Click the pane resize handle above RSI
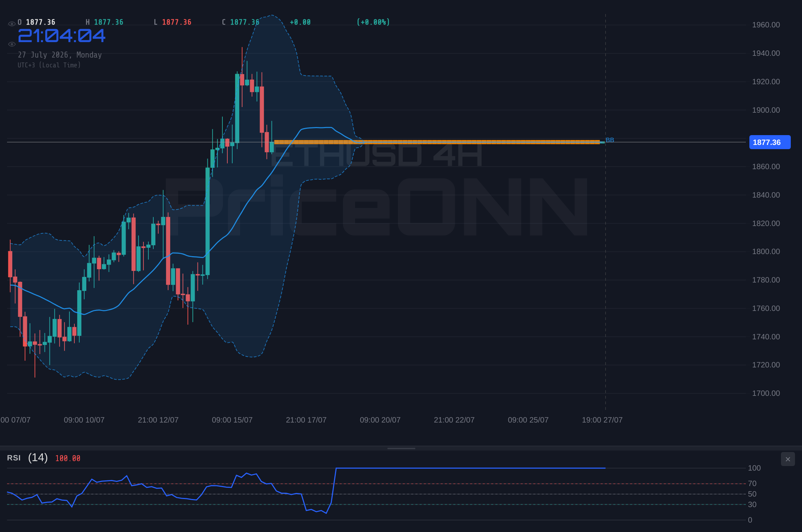The height and width of the screenshot is (532, 802). (401, 448)
